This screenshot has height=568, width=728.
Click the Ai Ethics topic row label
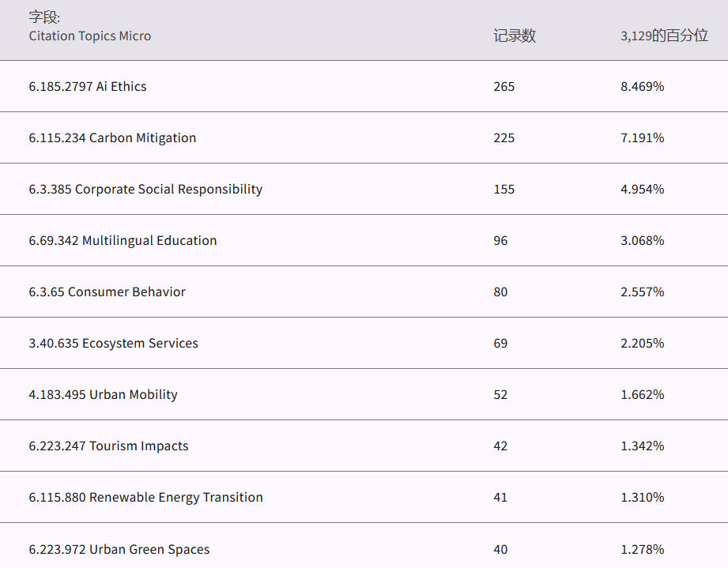point(88,87)
